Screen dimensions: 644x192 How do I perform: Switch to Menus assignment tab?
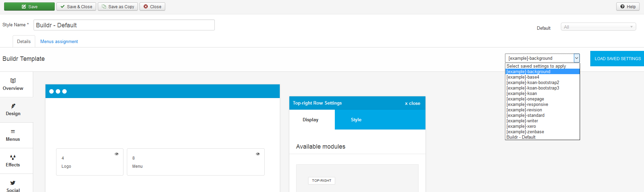[x=59, y=41]
